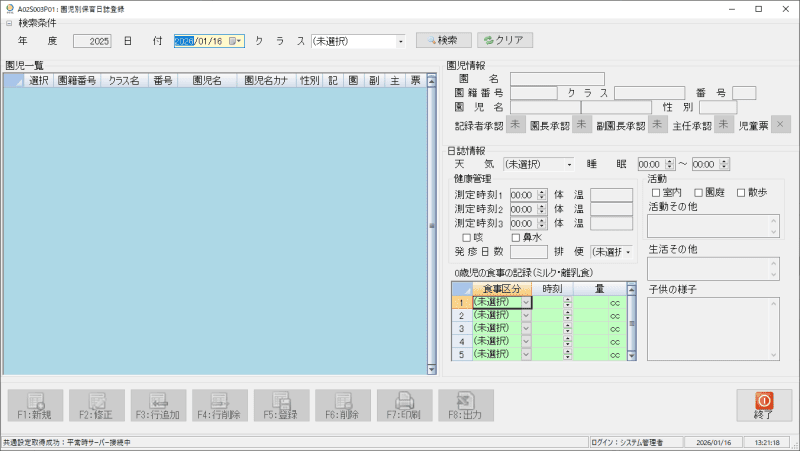
Task: Click the 子供の様子 text area
Action: pos(710,327)
